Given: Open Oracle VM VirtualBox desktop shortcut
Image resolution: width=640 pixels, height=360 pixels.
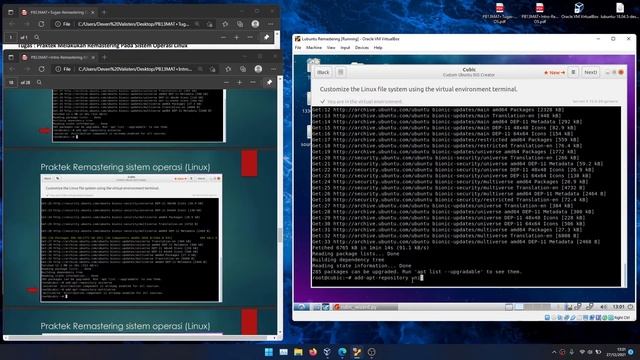Looking at the screenshot, I should (x=579, y=11).
